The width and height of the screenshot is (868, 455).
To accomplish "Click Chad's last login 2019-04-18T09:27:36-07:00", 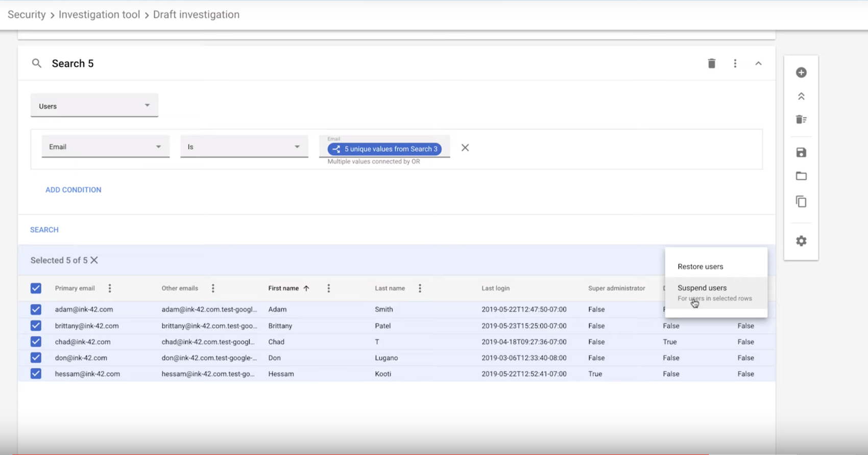I will 524,342.
